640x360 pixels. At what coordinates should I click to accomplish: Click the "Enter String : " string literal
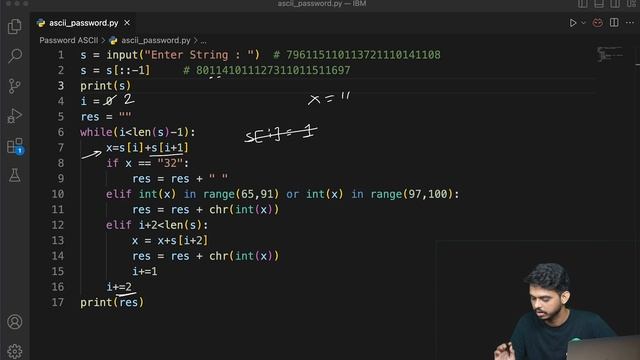(x=199, y=55)
